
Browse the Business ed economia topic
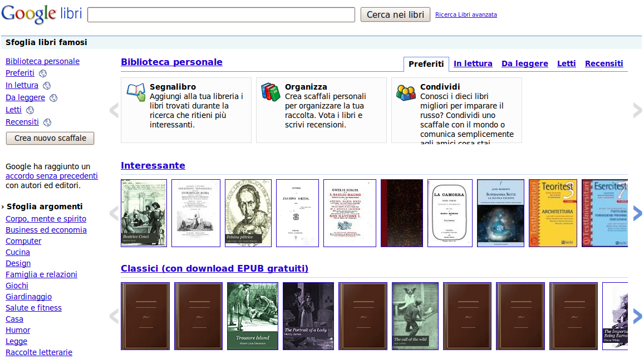tap(46, 230)
